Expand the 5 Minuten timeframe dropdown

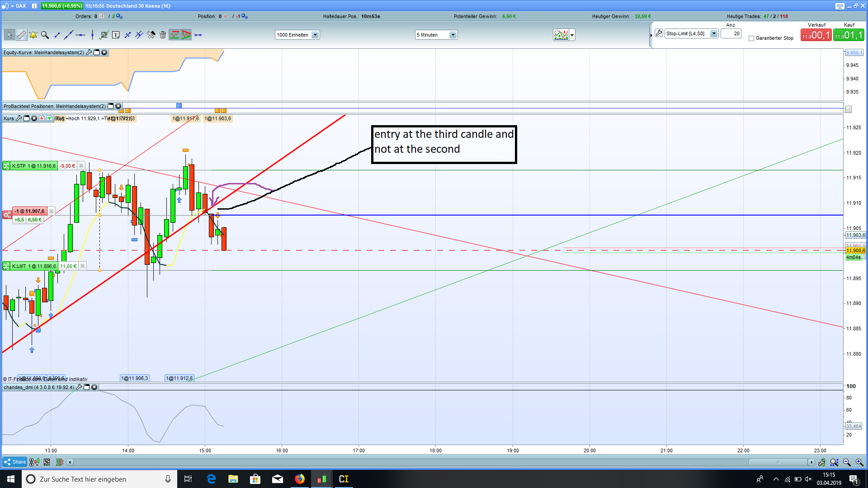tap(453, 35)
